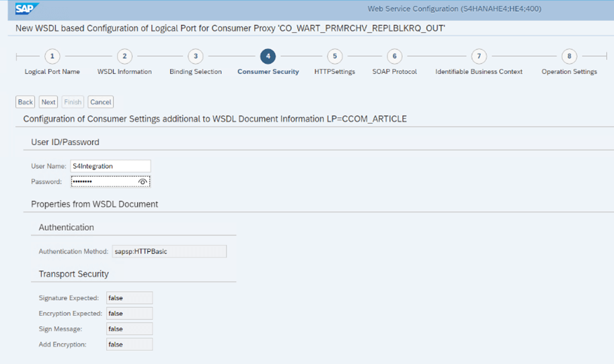
Task: Cancel the configuration wizard
Action: 101,102
